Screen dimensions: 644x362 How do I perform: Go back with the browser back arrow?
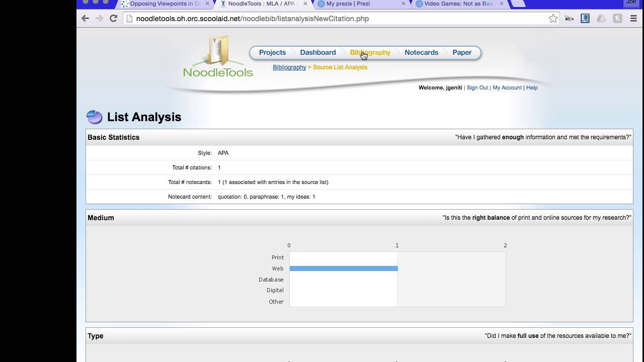(x=85, y=19)
